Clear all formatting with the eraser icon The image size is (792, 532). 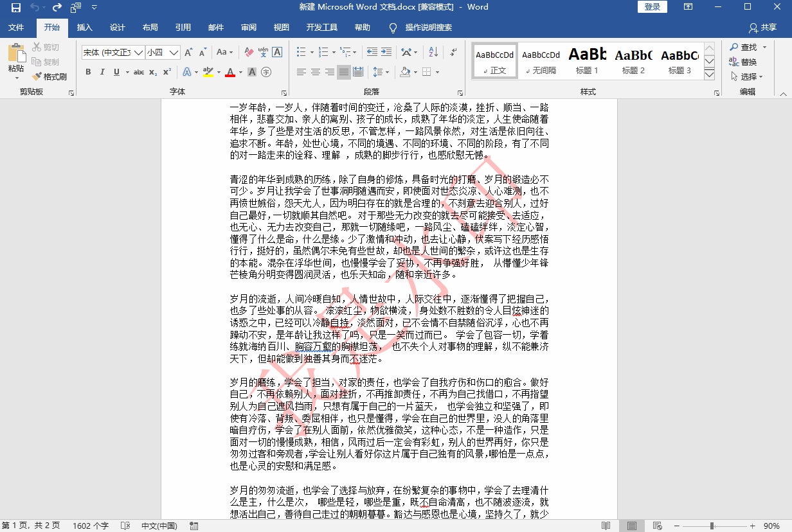click(248, 51)
